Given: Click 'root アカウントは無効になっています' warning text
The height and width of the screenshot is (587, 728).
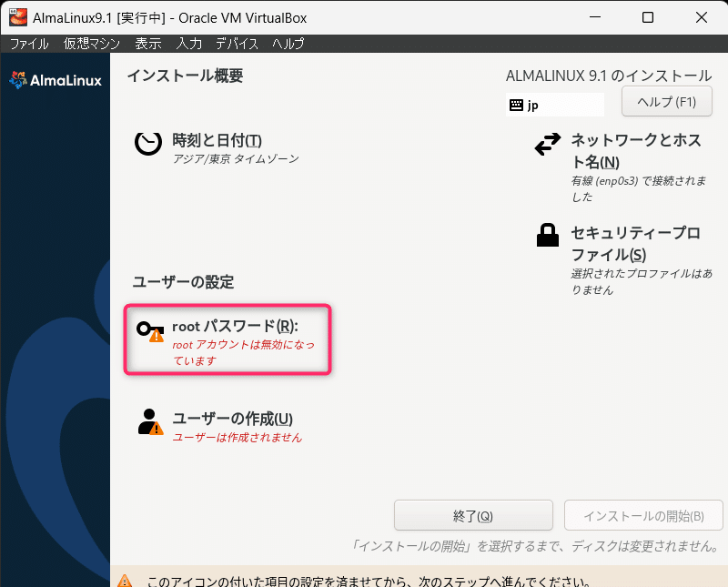Looking at the screenshot, I should pyautogui.click(x=243, y=352).
